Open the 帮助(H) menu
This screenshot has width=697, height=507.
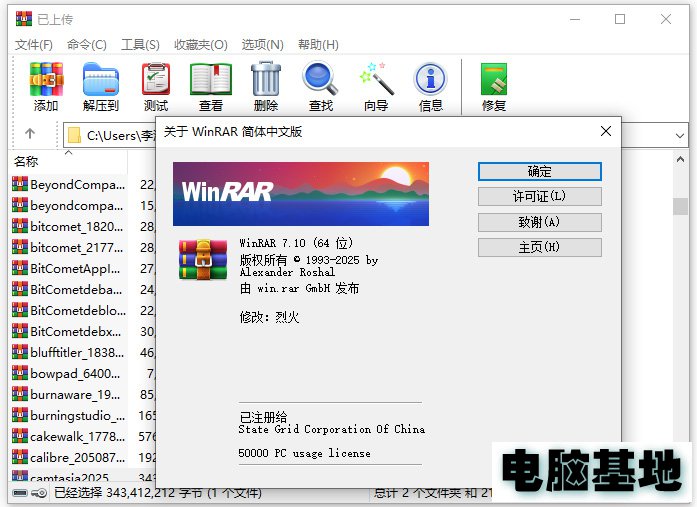(318, 45)
